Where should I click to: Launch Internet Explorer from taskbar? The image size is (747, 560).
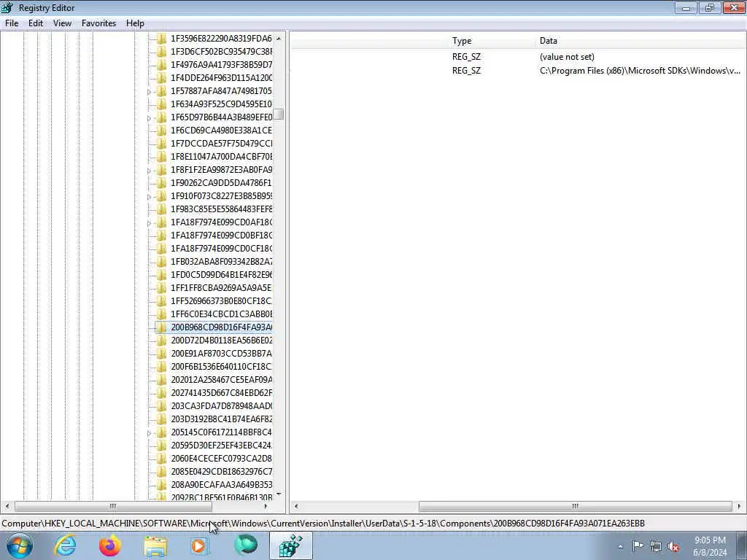coord(65,546)
